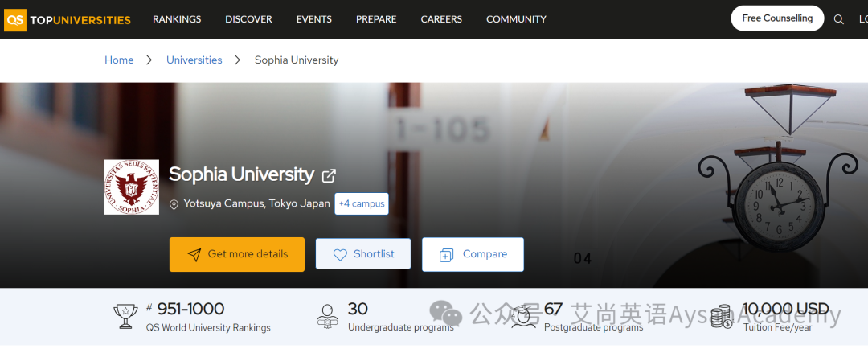Click the QS TopUniversities logo
Viewport: 868px width, 349px height.
(x=68, y=20)
